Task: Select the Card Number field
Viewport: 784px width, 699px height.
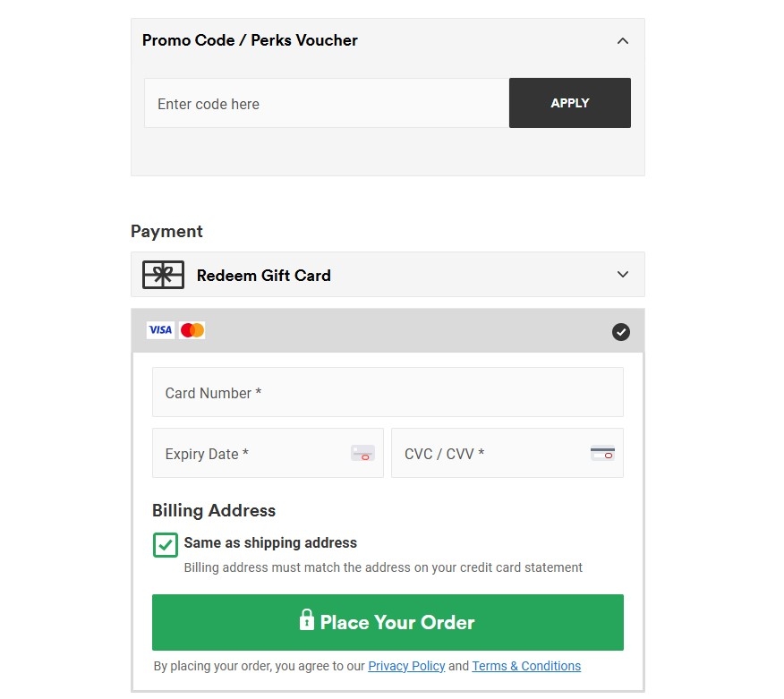Action: [388, 392]
